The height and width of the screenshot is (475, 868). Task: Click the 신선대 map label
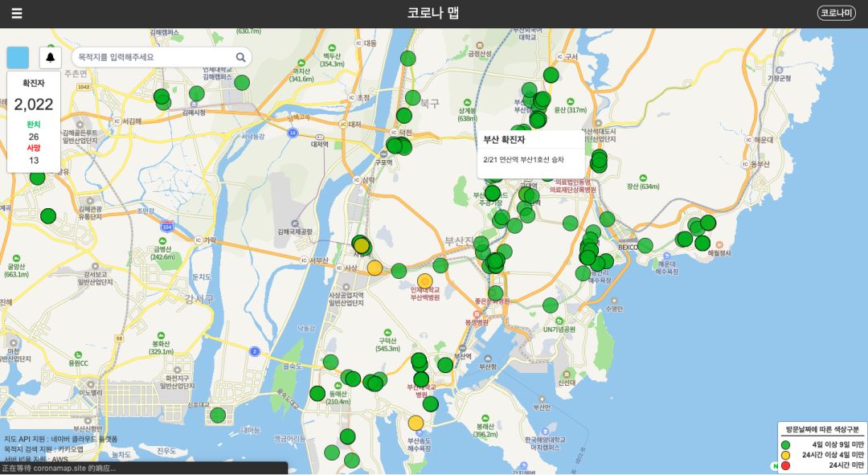coord(567,383)
